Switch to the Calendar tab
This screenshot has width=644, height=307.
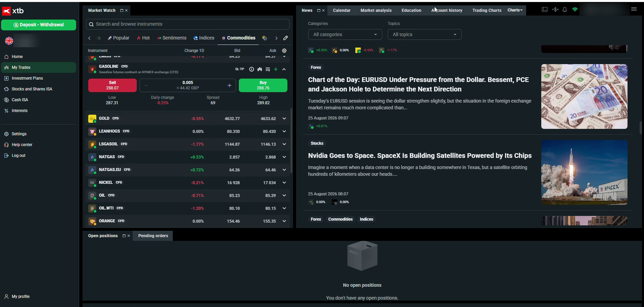click(x=342, y=10)
